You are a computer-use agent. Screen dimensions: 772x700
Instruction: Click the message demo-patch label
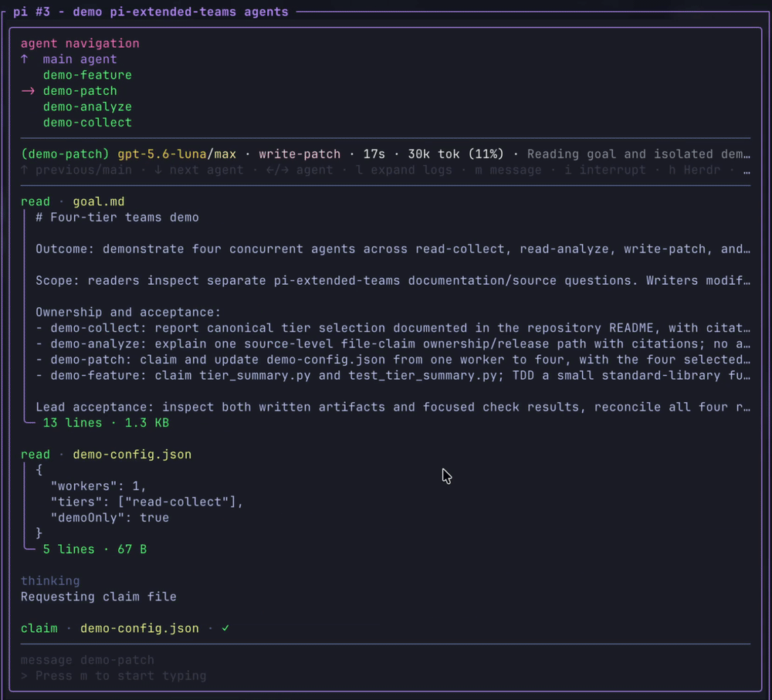click(x=87, y=660)
